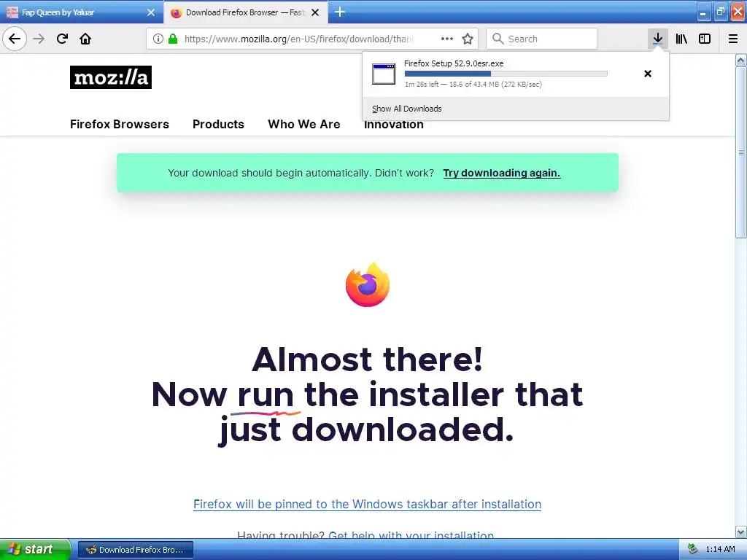Click the download progress bar

coord(506,74)
